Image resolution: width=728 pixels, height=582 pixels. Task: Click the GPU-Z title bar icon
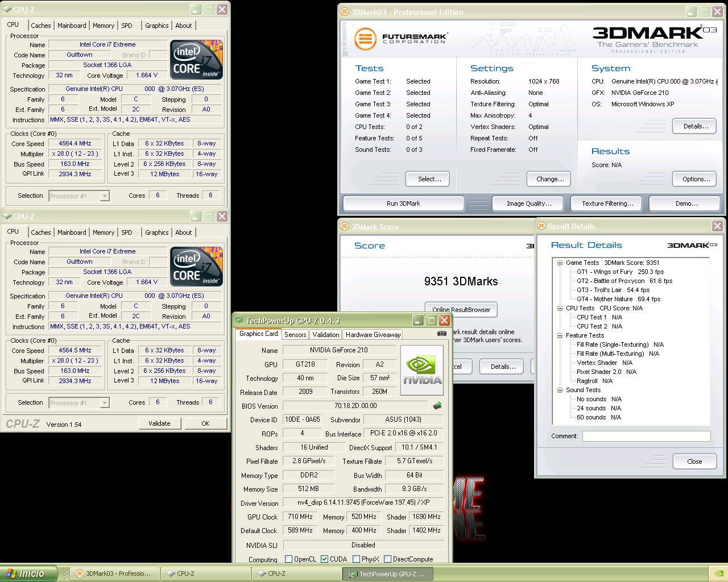(239, 321)
